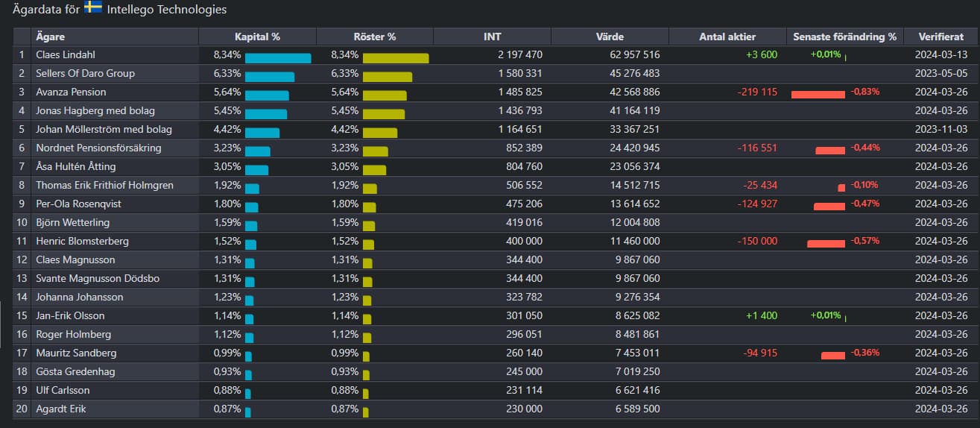Sort by Antal aktier column header
Image resolution: width=980 pixels, height=428 pixels.
[x=727, y=37]
